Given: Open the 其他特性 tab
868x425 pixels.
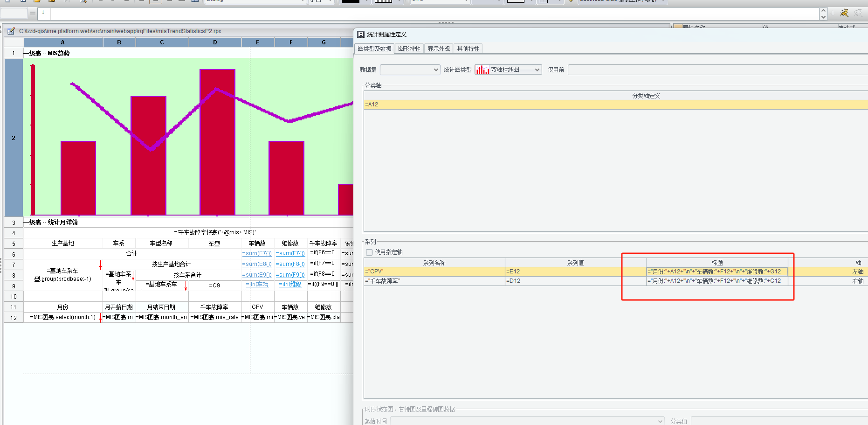Looking at the screenshot, I should [x=468, y=49].
